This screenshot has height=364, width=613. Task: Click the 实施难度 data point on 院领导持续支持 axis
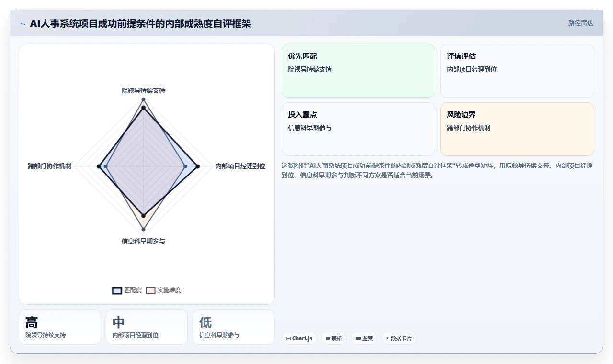pyautogui.click(x=143, y=99)
